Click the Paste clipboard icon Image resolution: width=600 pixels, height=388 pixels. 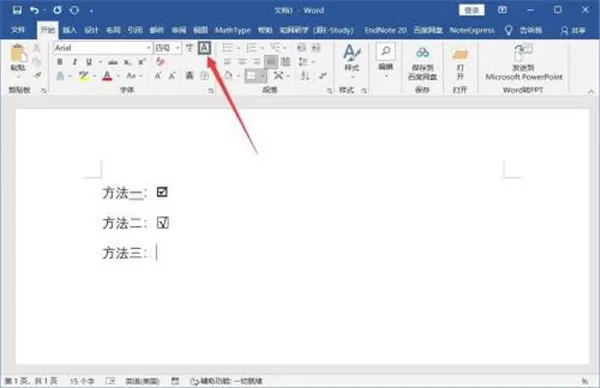(x=18, y=54)
